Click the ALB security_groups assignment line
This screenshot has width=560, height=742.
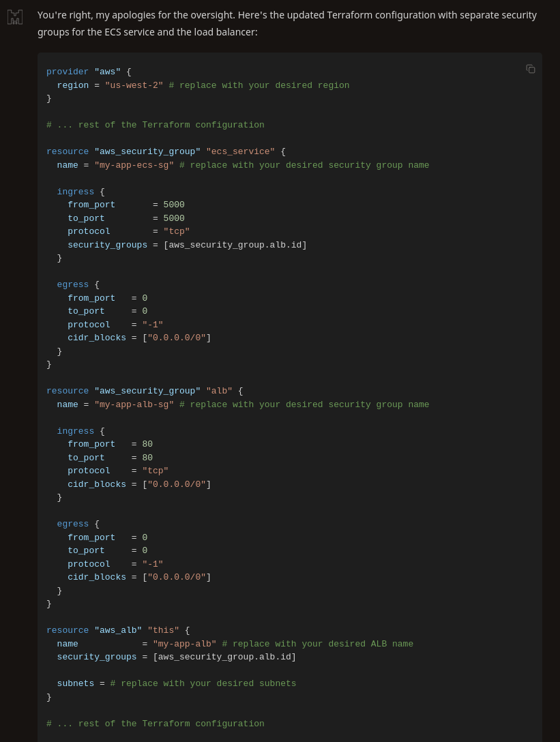176,657
